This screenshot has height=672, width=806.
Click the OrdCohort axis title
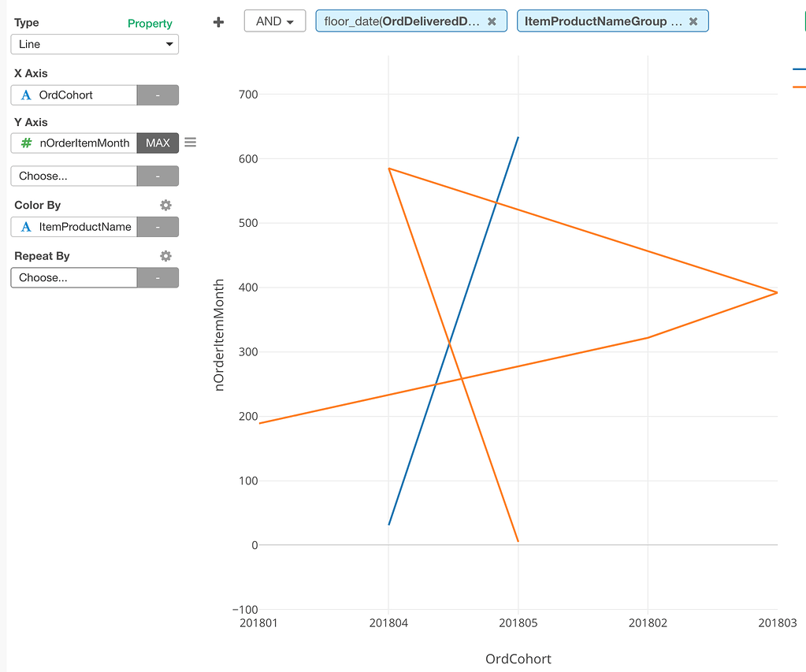pyautogui.click(x=518, y=659)
